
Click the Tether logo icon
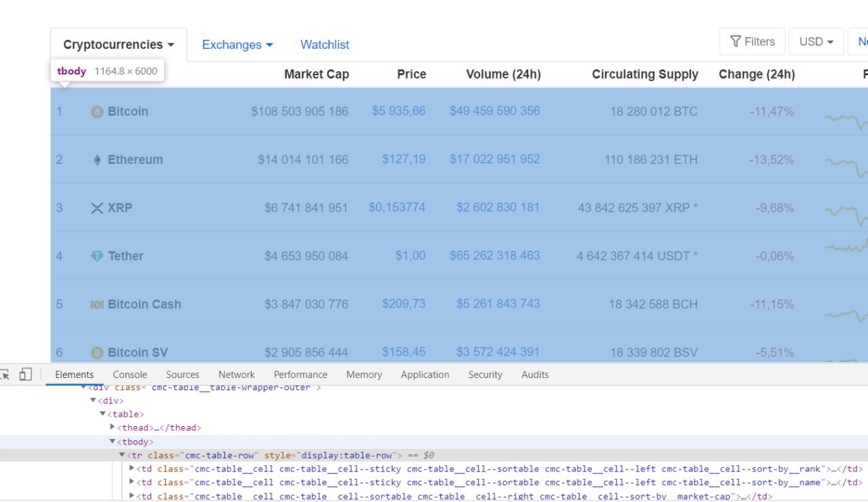point(97,256)
